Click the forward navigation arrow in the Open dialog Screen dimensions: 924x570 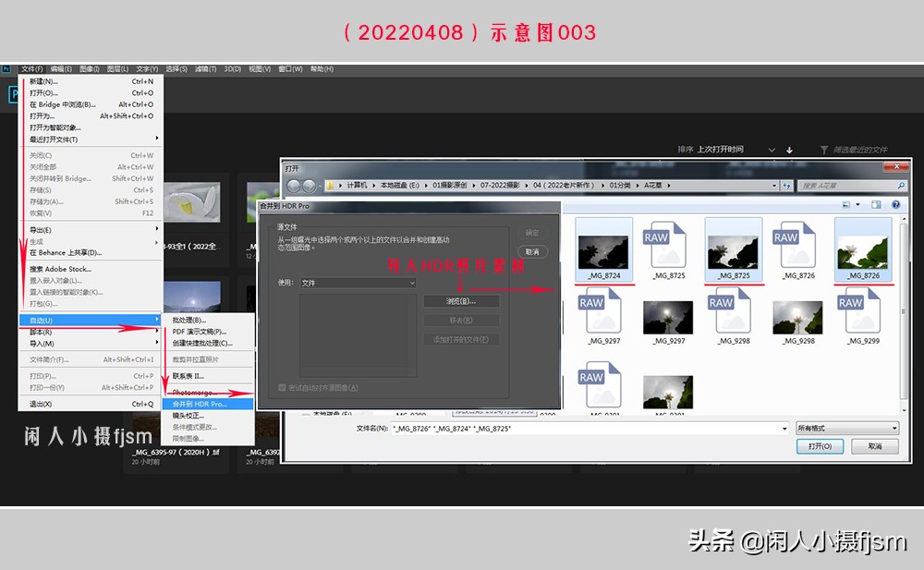(x=309, y=184)
